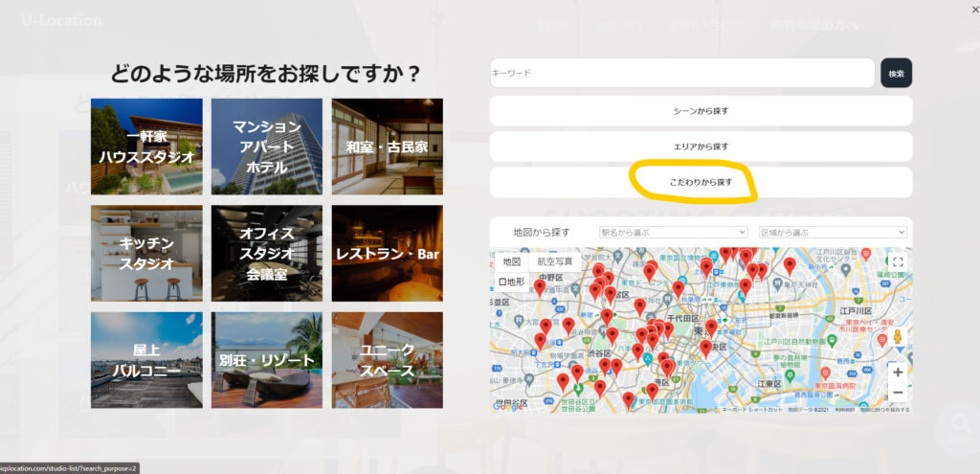This screenshot has height=474, width=980.
Task: Select the マンション アパート ホテル tile
Action: point(267,147)
